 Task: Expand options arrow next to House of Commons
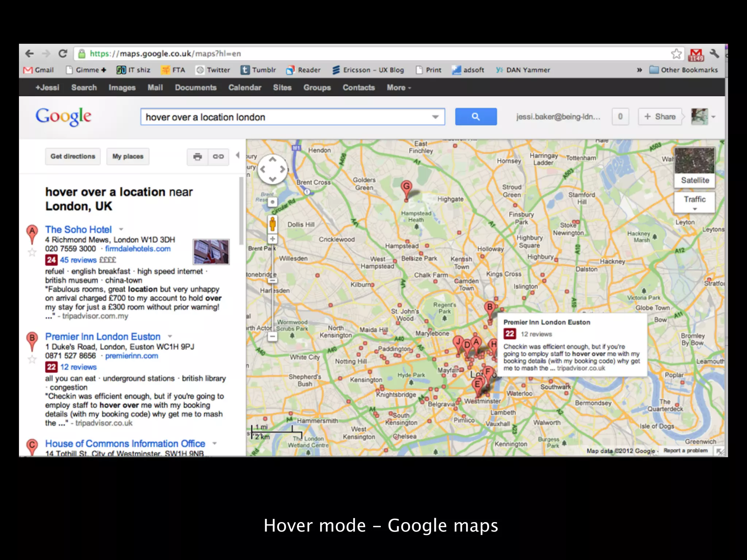point(214,443)
